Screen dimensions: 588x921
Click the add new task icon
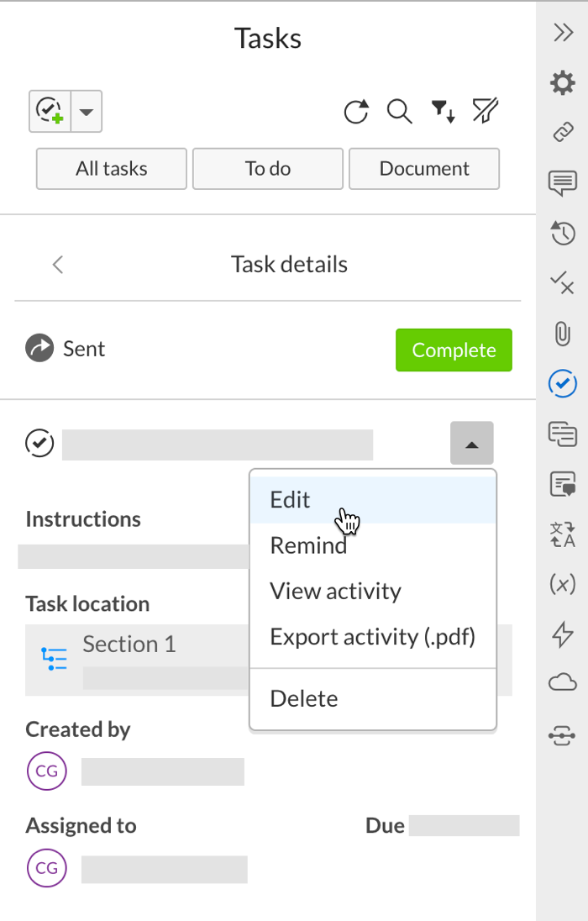[x=50, y=111]
